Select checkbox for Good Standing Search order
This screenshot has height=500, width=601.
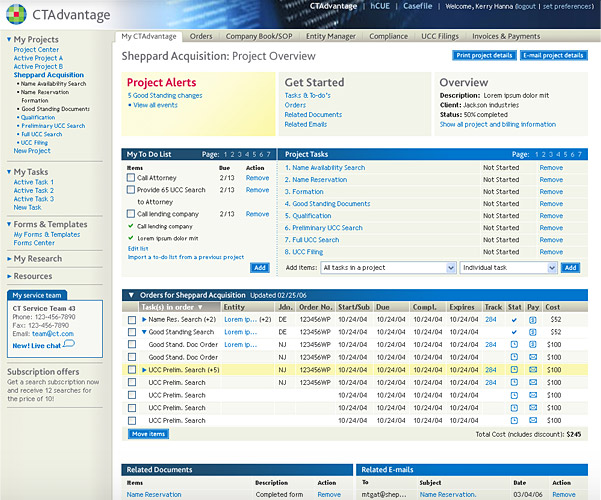132,332
